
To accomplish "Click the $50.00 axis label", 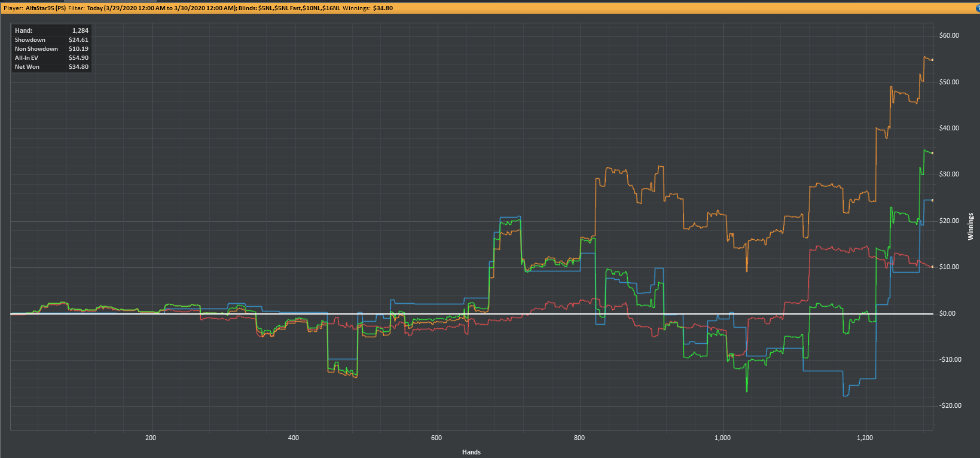I will point(949,82).
